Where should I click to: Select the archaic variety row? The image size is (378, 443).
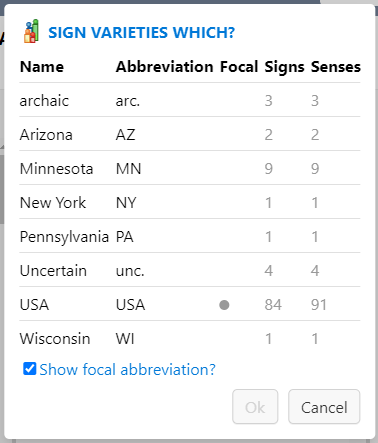point(190,100)
